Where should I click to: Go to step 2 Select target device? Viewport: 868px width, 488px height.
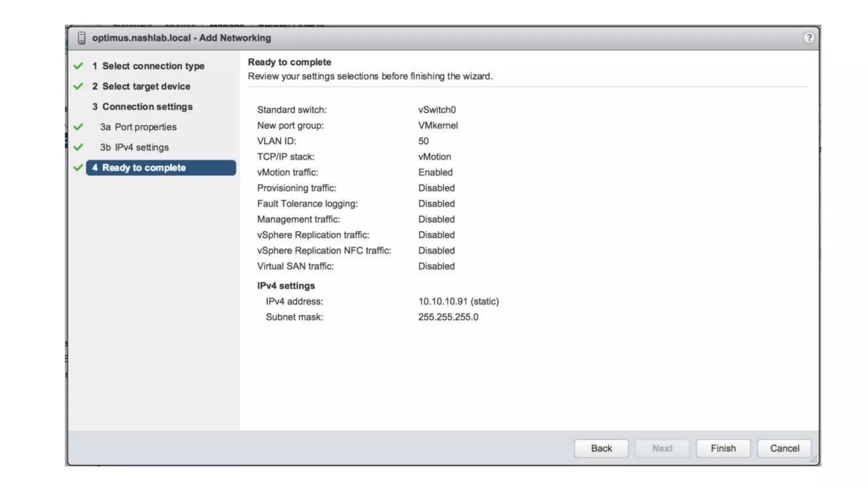(x=142, y=86)
